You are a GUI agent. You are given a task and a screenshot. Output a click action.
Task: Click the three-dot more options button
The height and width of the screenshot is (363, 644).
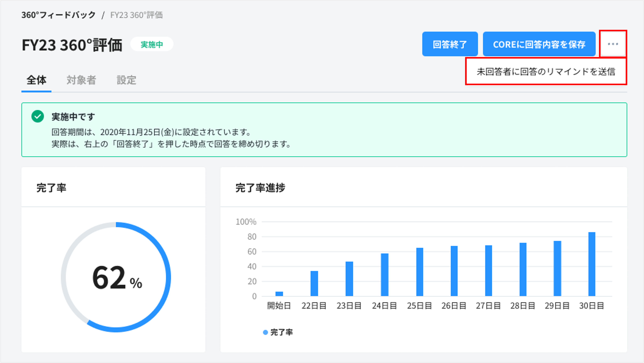point(613,44)
